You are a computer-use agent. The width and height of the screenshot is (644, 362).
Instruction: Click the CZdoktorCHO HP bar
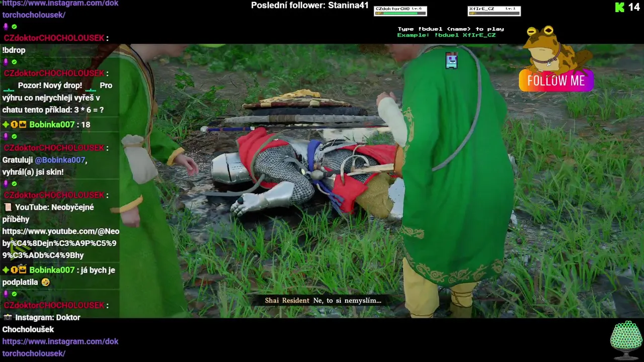click(x=400, y=14)
